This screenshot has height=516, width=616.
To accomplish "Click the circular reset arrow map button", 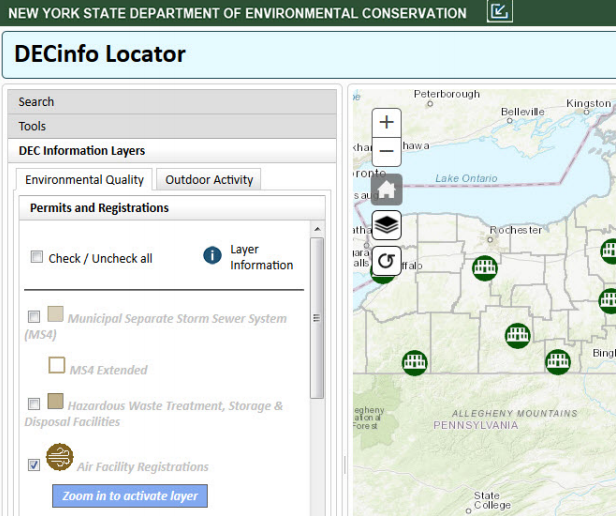I will coord(387,261).
